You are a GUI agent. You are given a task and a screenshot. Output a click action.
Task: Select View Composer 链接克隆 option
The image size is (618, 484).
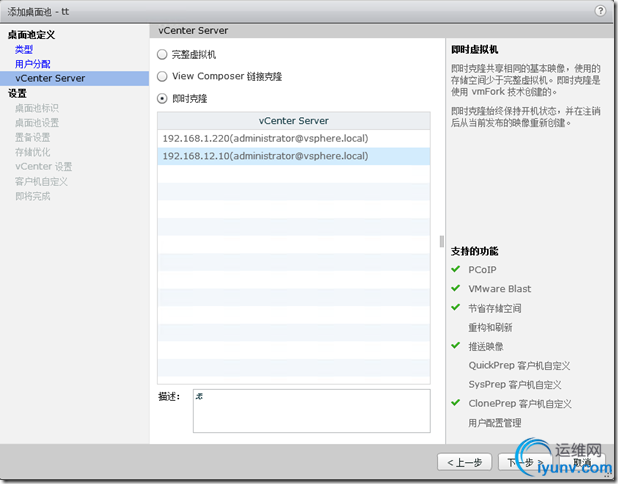coord(162,76)
